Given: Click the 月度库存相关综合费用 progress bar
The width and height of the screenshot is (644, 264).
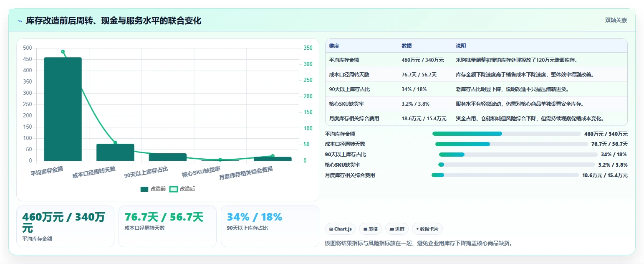Looking at the screenshot, I should pos(505,175).
